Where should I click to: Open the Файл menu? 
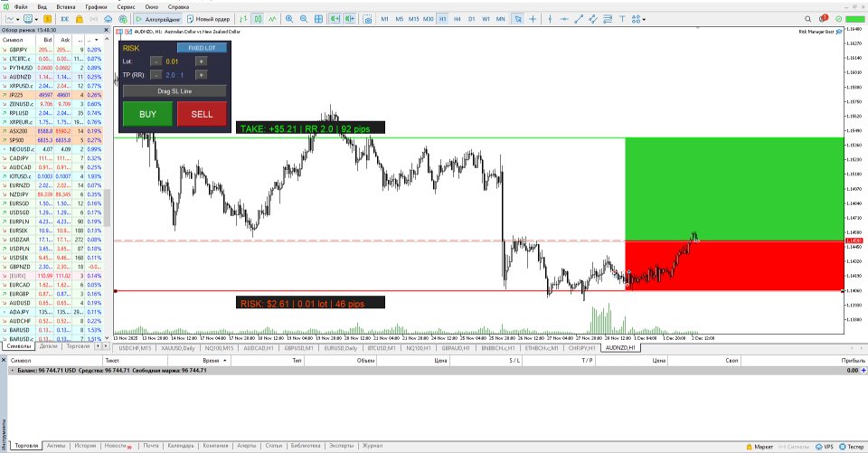click(21, 6)
